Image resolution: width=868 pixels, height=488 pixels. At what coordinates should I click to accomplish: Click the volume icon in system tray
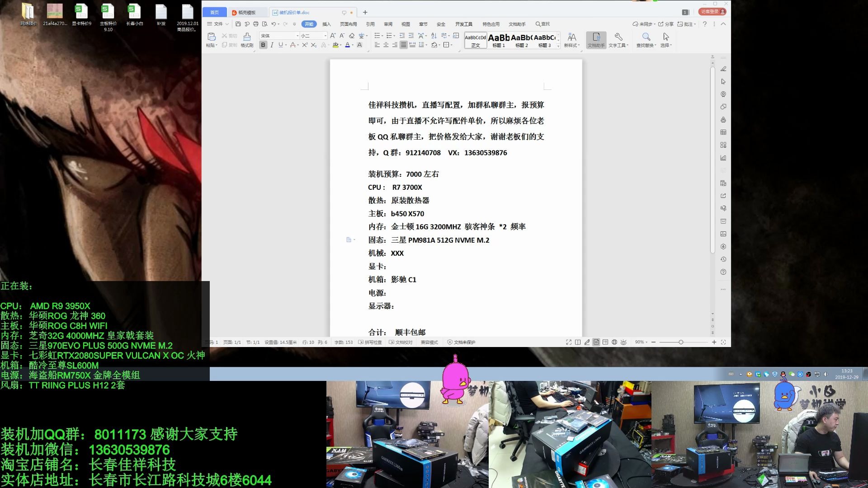click(826, 374)
